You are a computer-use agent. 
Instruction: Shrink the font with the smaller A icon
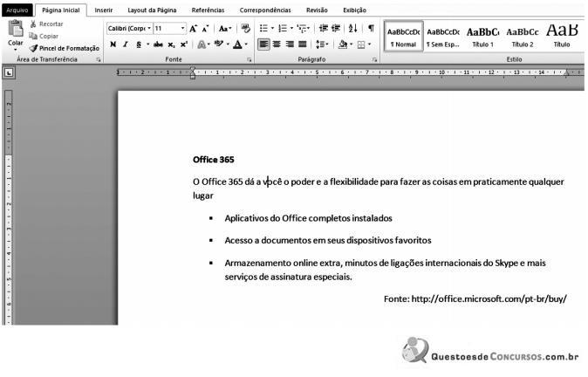pyautogui.click(x=205, y=29)
